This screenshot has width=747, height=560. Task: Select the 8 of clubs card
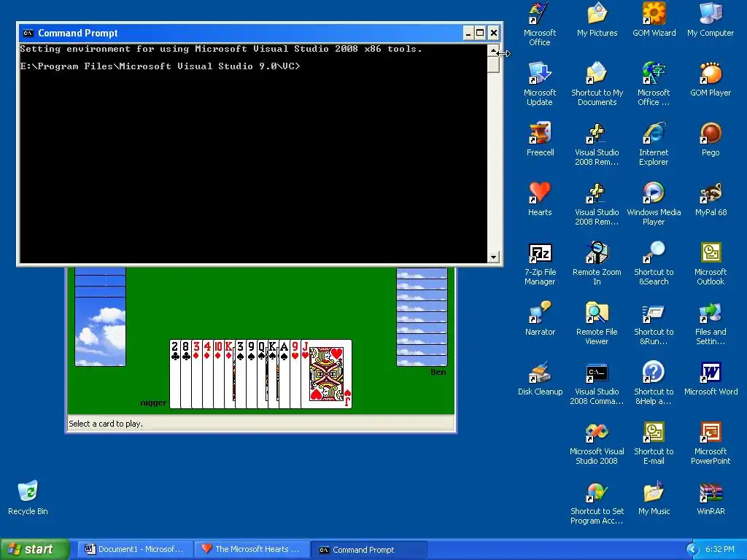tap(186, 374)
